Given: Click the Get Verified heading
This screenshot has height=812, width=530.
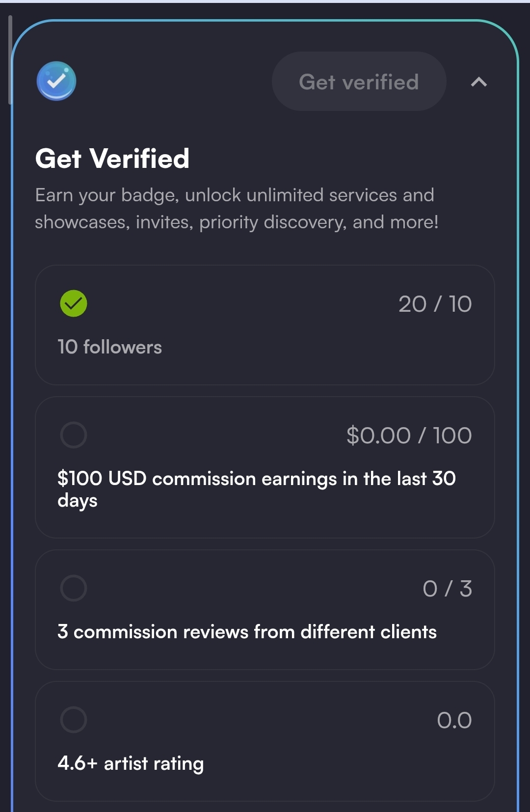Looking at the screenshot, I should [112, 159].
